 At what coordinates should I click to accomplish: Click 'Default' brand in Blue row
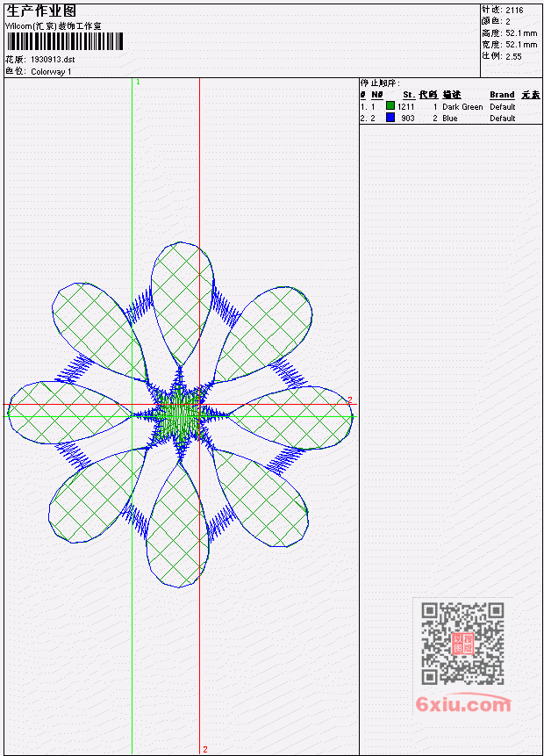coord(503,119)
